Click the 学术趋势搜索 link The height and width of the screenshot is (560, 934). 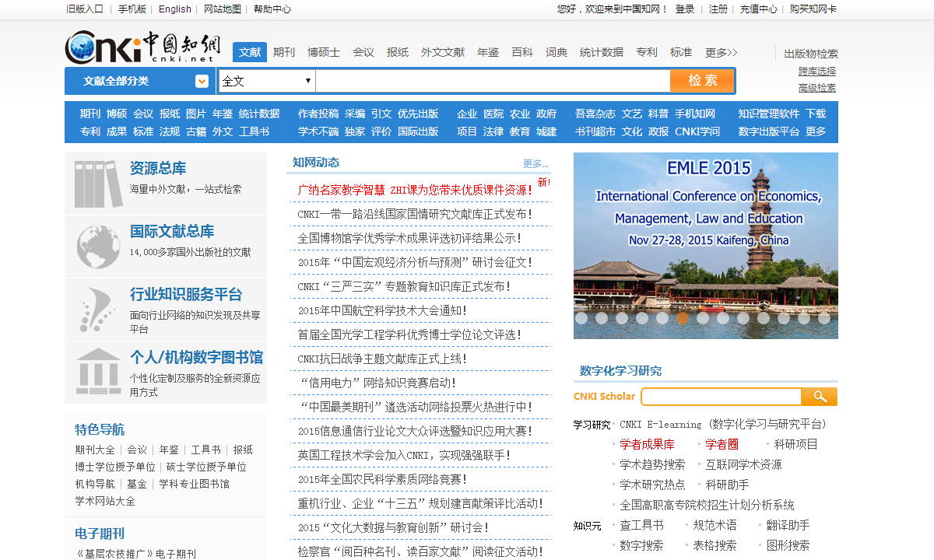pos(652,464)
